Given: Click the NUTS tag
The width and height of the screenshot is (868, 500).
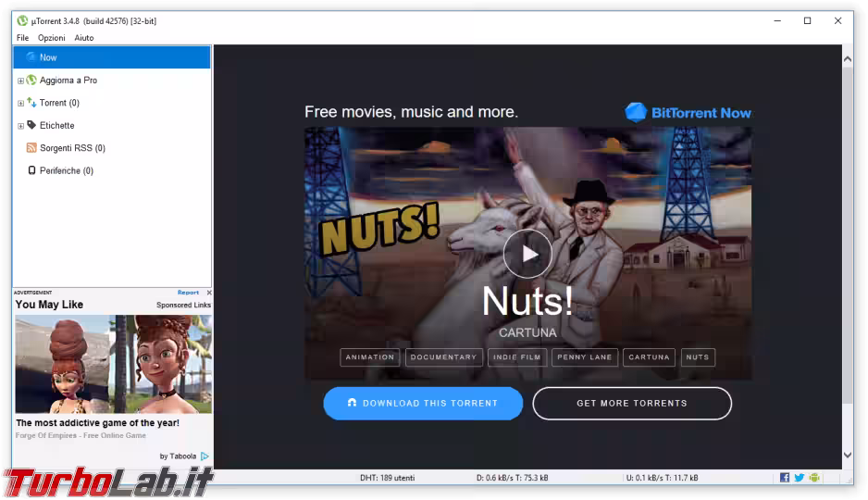Looking at the screenshot, I should tap(698, 357).
